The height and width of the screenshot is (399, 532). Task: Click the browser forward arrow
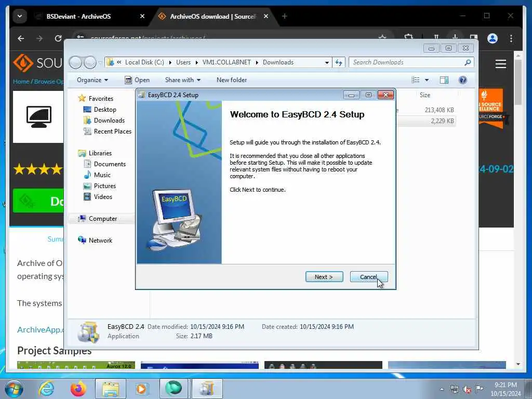(x=39, y=38)
